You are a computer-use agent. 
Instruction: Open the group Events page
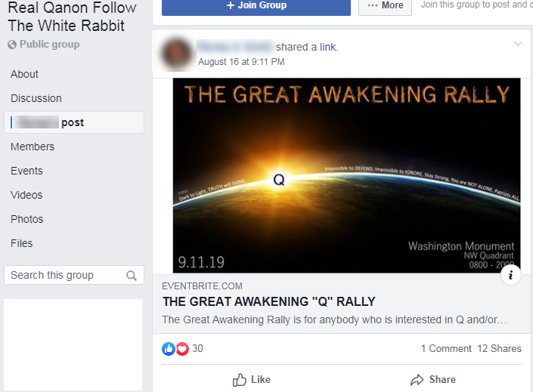27,171
